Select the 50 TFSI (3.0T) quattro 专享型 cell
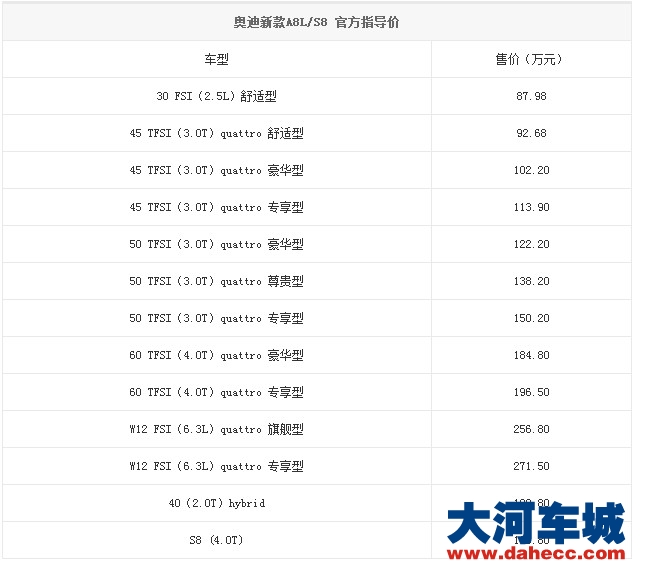Viewport: 645px width, 571px height. [216, 318]
